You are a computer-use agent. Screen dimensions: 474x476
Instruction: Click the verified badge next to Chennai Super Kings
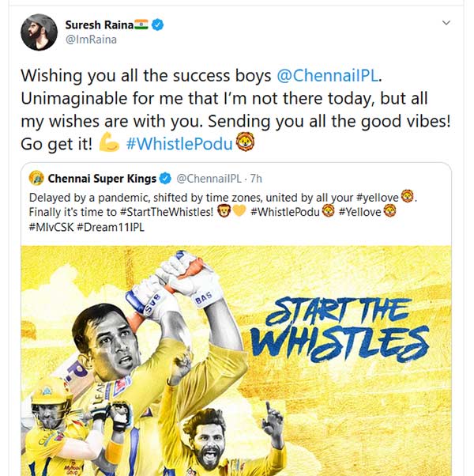point(165,178)
